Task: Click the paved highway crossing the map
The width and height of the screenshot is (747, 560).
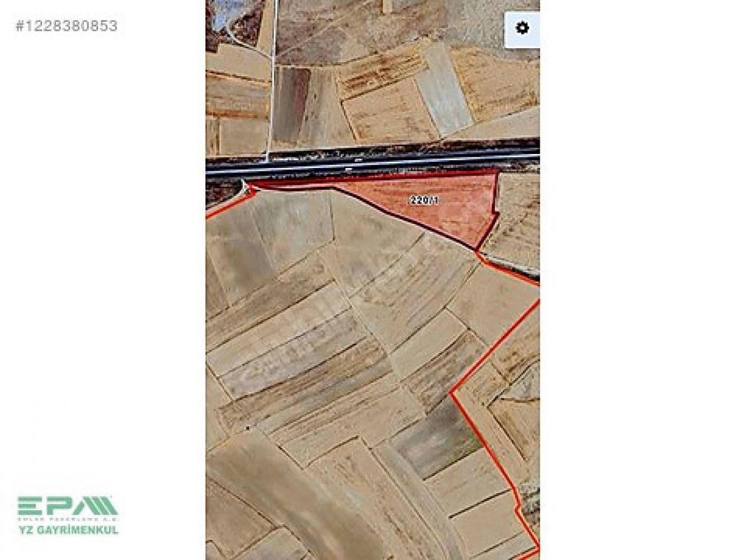Action: pos(373,161)
